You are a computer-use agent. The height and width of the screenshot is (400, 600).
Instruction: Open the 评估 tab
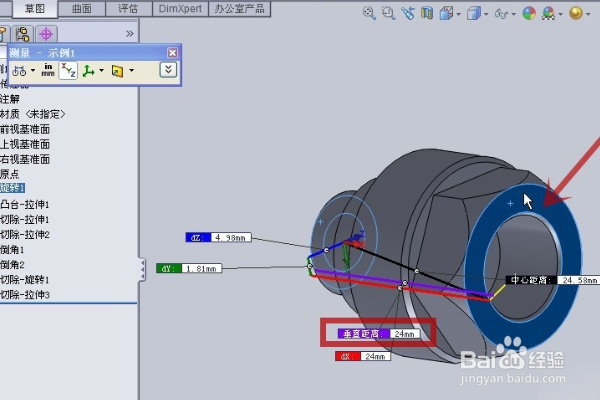(128, 8)
